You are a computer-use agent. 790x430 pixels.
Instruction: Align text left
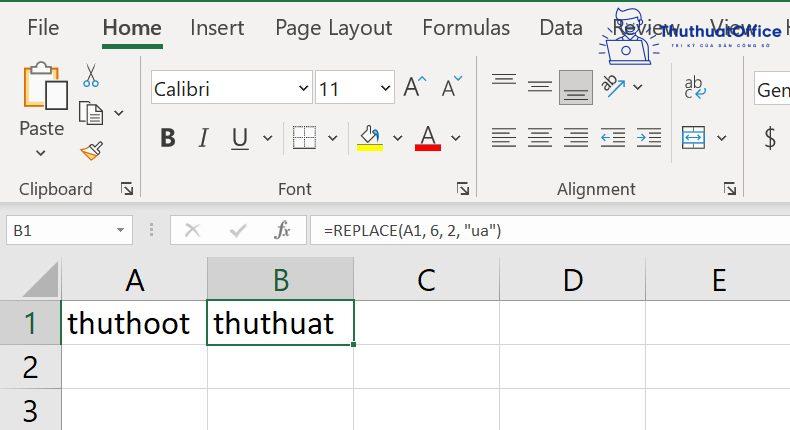click(504, 137)
